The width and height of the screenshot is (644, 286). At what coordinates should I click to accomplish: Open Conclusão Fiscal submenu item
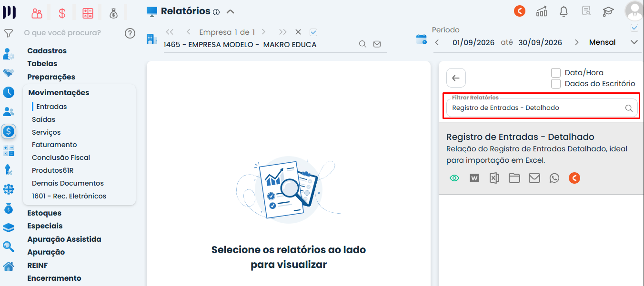(61, 158)
